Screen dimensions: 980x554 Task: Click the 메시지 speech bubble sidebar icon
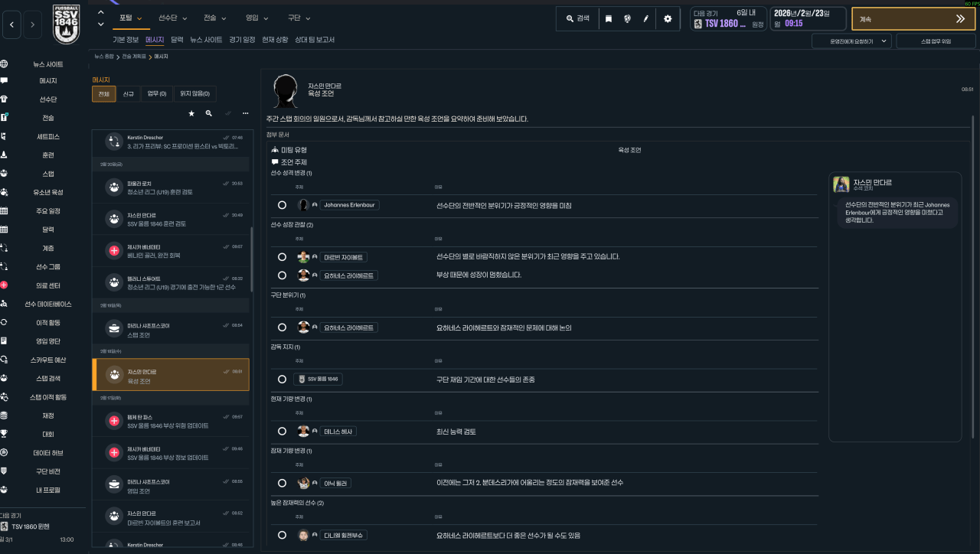pyautogui.click(x=5, y=80)
